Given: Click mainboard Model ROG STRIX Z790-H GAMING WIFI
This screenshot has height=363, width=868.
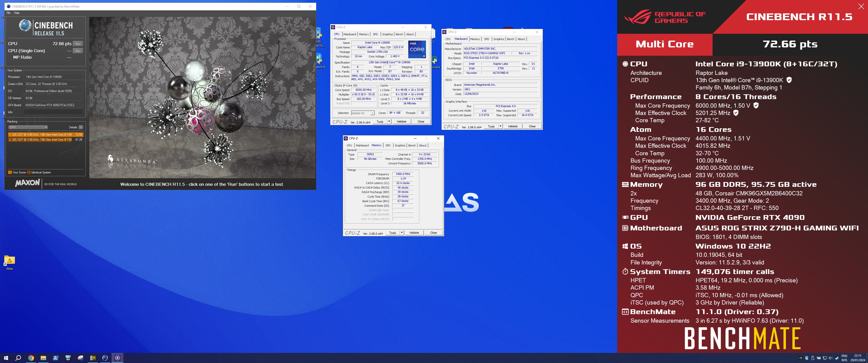Looking at the screenshot, I should pyautogui.click(x=487, y=53).
